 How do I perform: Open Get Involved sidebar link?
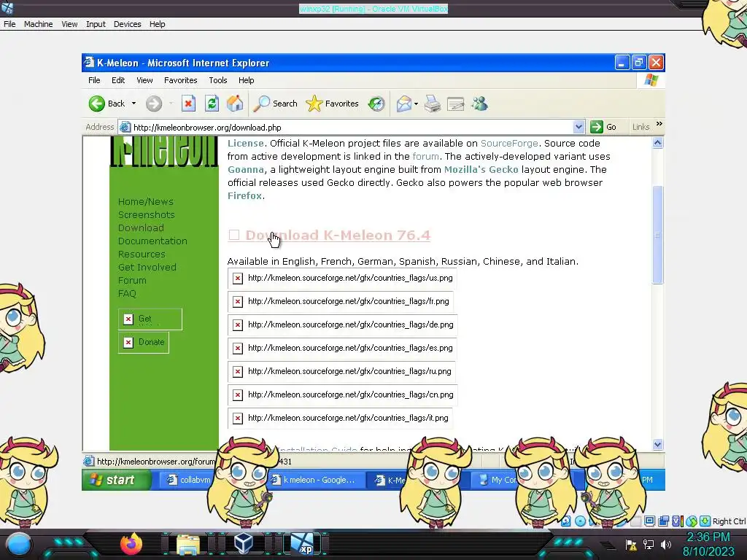[x=147, y=267]
